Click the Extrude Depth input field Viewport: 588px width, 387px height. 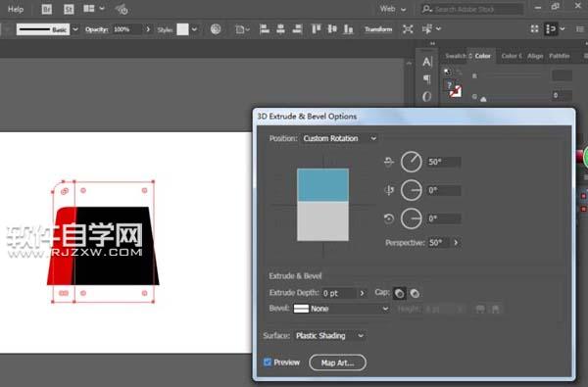pyautogui.click(x=339, y=293)
